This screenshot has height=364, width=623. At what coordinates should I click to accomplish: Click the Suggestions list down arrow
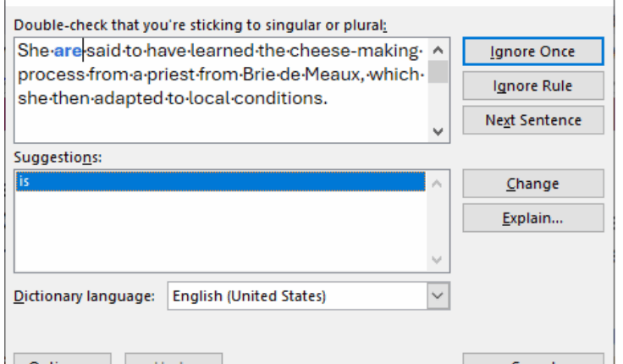[x=437, y=260]
